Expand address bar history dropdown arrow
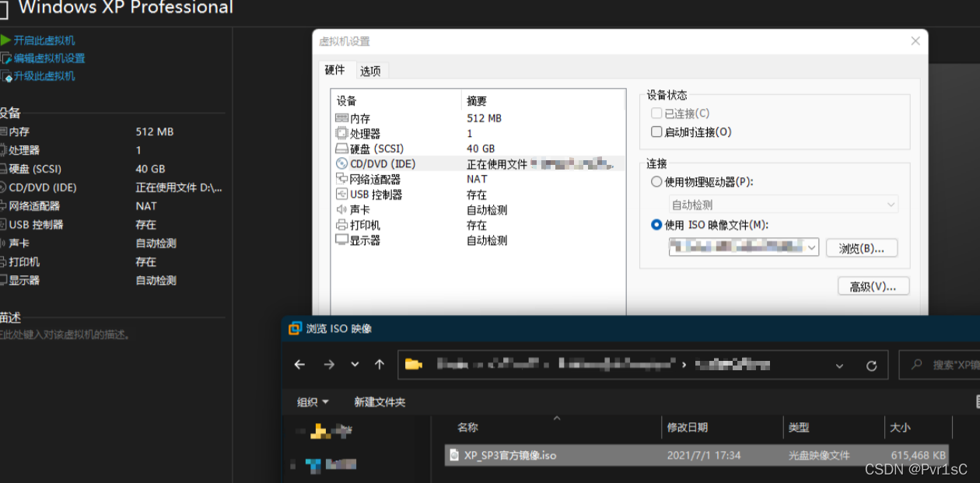This screenshot has height=483, width=980. pyautogui.click(x=839, y=365)
